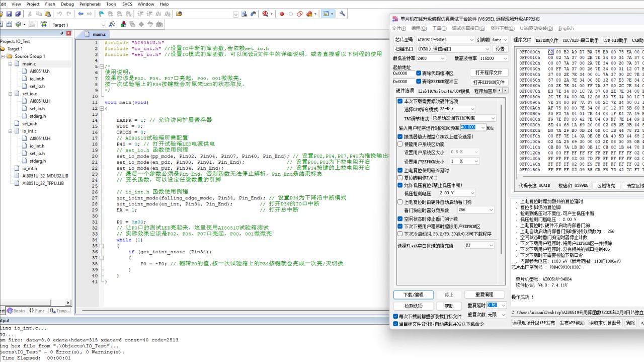Insert breakpoint with red dot icon
Image resolution: width=644 pixels, height=362 pixels.
282,14
